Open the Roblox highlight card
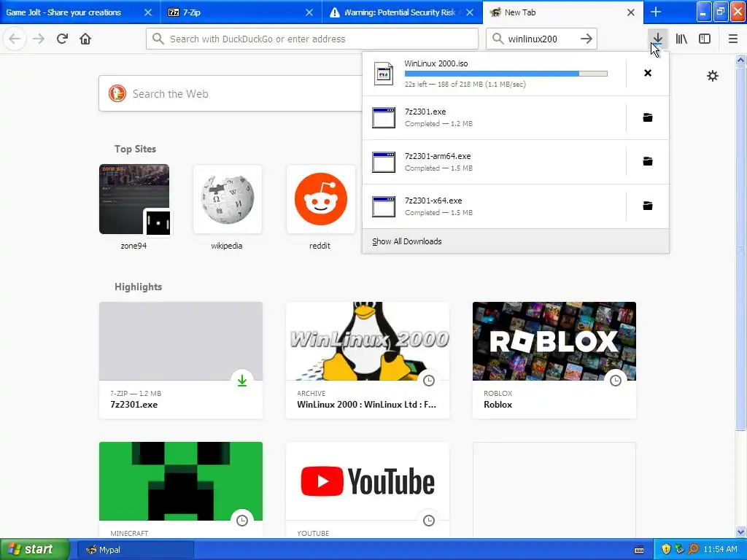The image size is (747, 560). [x=554, y=360]
